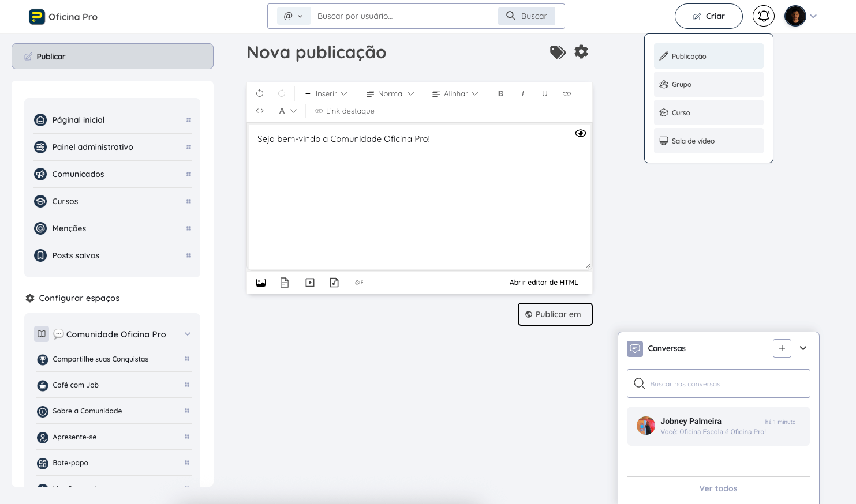Open post settings gear icon

click(x=581, y=52)
